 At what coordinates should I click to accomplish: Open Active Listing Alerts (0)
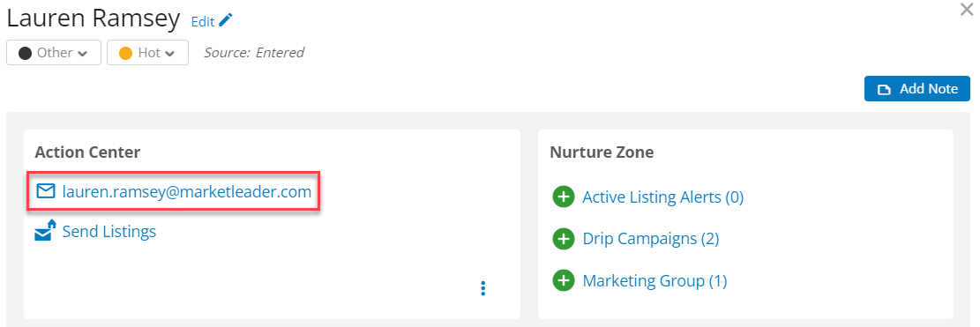(x=663, y=197)
